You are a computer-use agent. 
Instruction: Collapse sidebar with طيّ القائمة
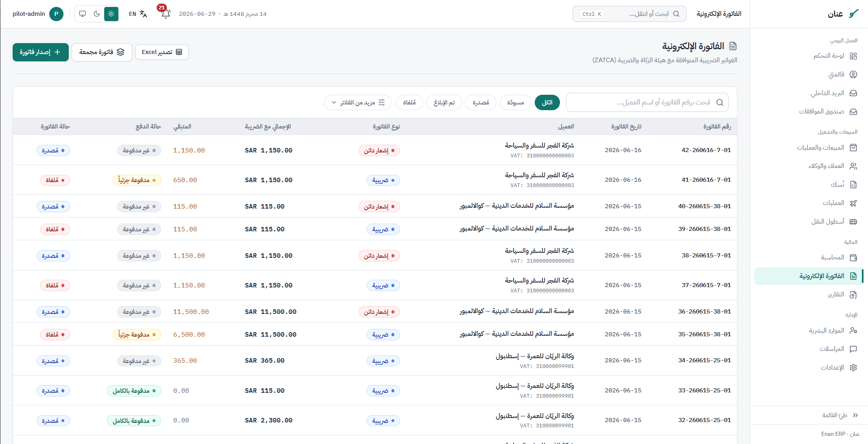[x=840, y=415]
